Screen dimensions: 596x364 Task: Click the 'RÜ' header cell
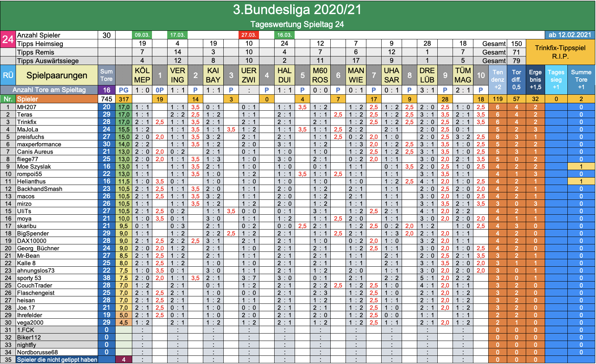[8, 75]
